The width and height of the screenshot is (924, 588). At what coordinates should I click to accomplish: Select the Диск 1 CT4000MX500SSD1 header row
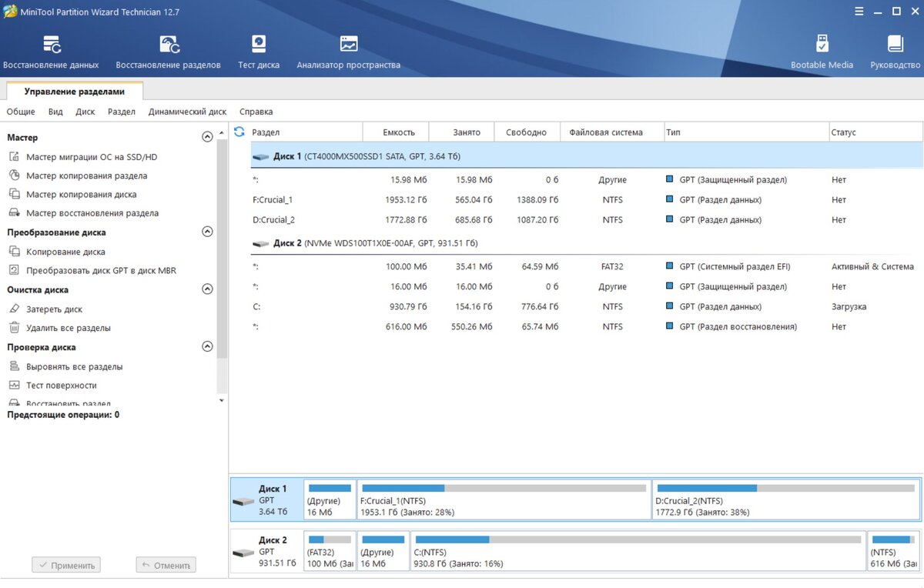click(587, 156)
